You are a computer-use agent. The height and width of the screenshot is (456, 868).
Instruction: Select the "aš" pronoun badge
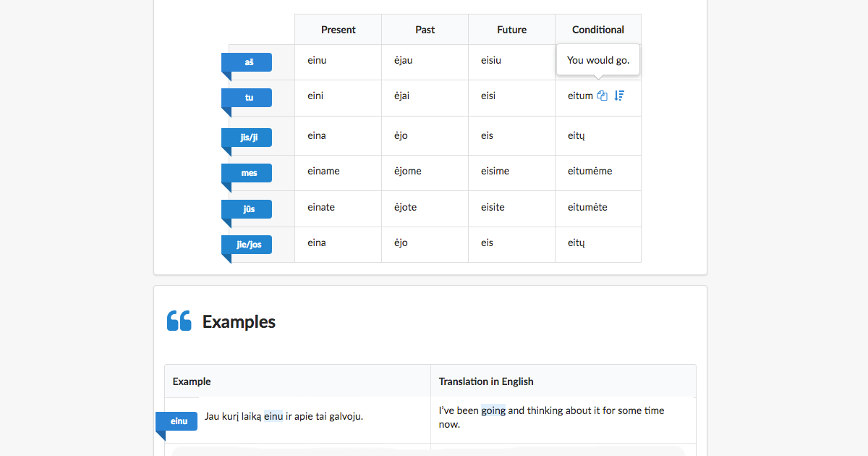coord(247,62)
